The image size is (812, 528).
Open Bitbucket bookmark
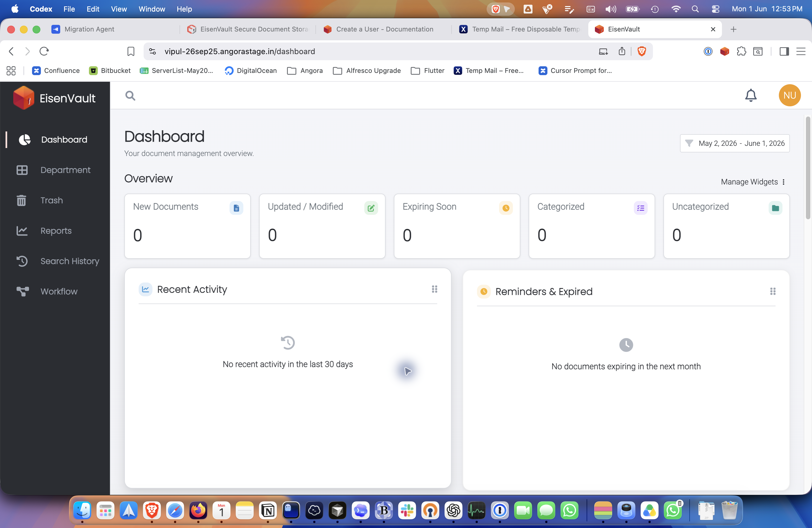[x=110, y=71]
